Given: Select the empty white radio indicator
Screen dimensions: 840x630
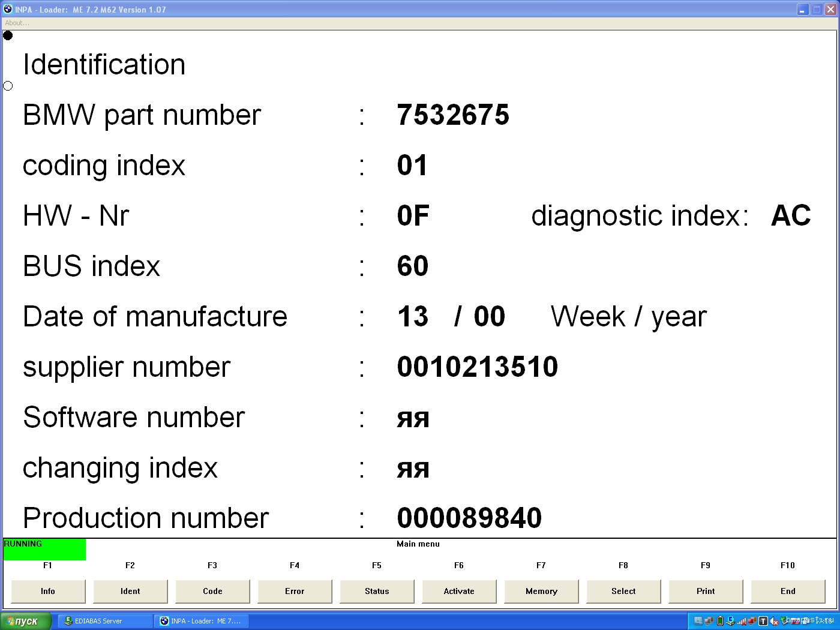Looking at the screenshot, I should pos(8,86).
